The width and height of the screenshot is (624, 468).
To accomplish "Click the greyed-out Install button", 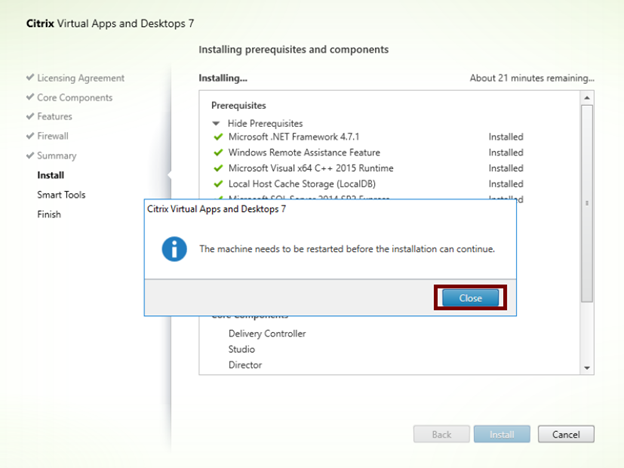I will [x=502, y=434].
